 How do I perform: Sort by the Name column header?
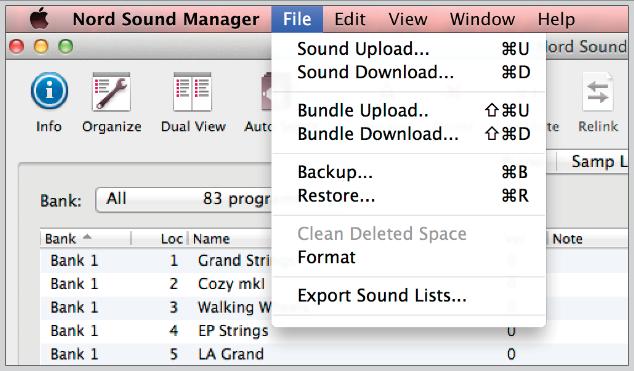[x=211, y=239]
